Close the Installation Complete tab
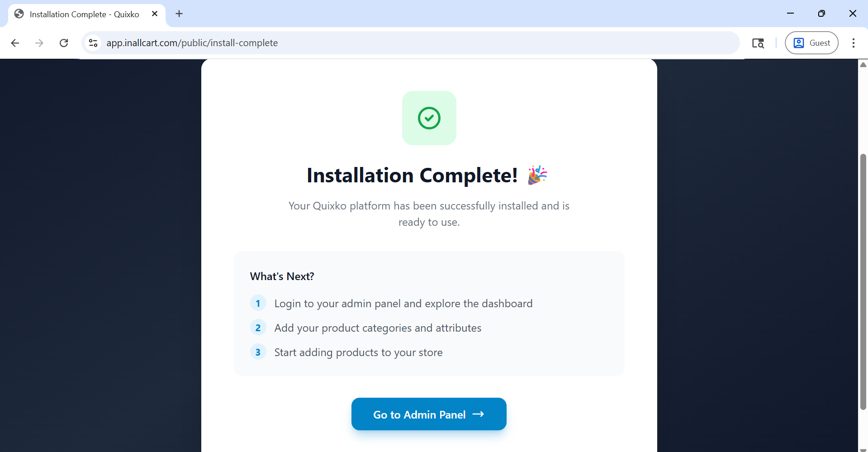This screenshot has height=452, width=868. coord(155,14)
